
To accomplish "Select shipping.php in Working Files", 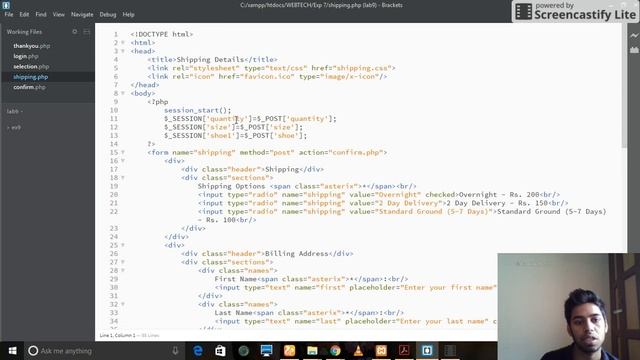I will tap(31, 77).
